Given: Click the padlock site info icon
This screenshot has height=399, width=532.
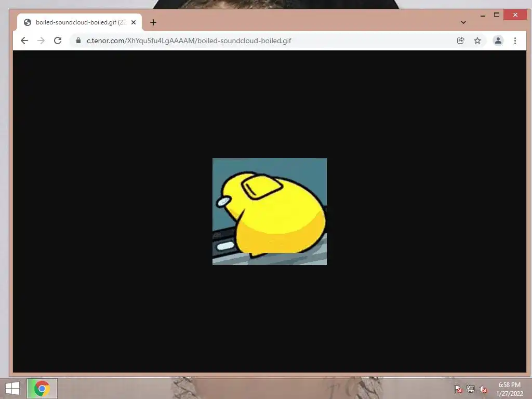Looking at the screenshot, I should coord(78,41).
